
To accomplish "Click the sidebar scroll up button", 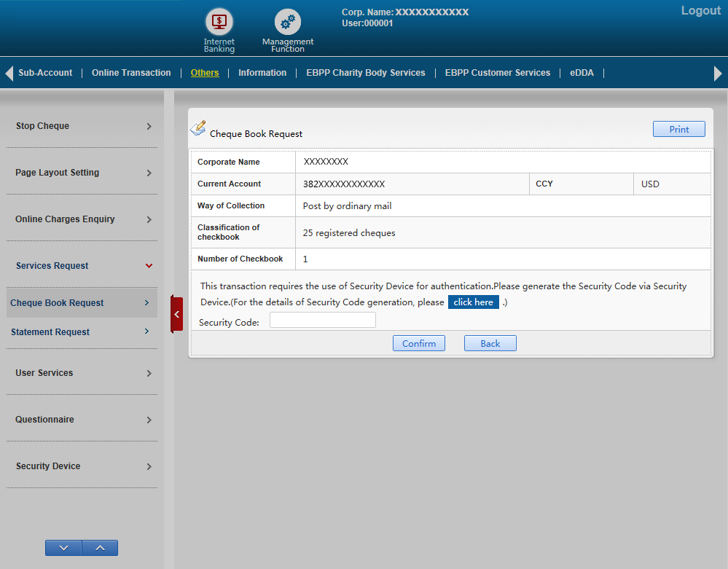I will tap(100, 548).
